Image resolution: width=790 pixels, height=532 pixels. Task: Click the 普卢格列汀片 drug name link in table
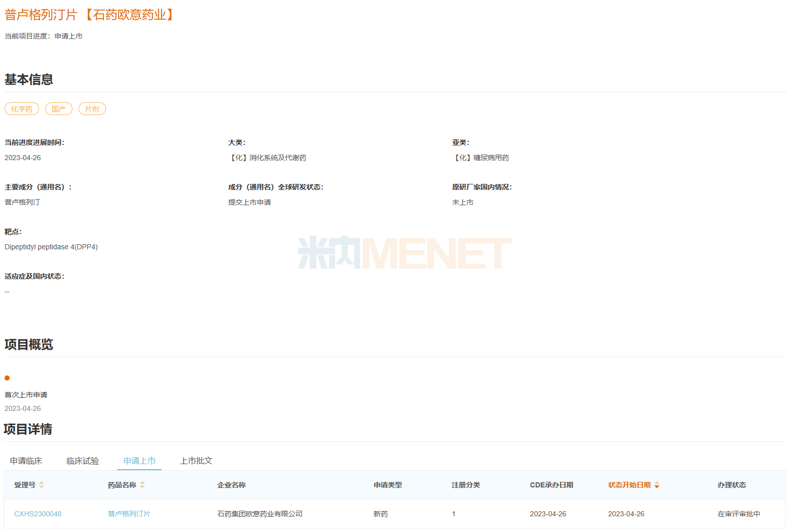tap(129, 514)
